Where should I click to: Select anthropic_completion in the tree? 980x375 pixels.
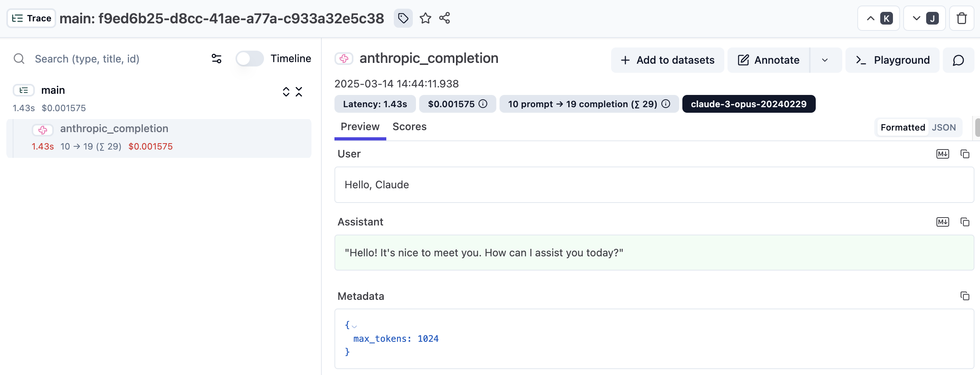159,138
